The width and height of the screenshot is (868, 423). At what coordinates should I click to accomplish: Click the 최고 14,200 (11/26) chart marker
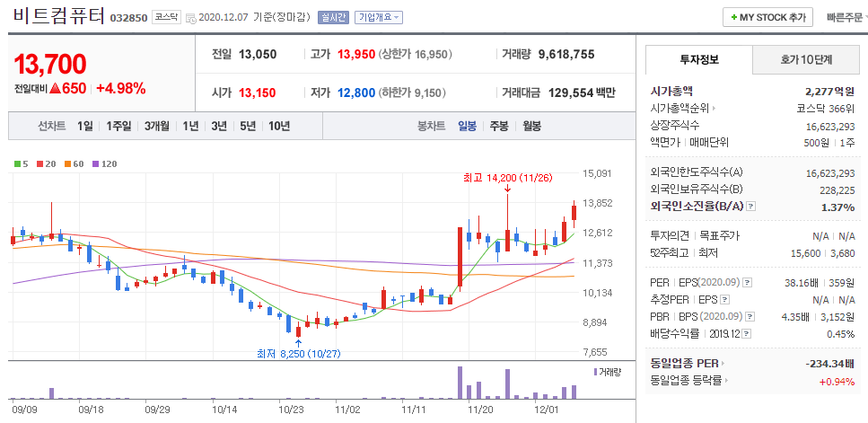coord(508,178)
